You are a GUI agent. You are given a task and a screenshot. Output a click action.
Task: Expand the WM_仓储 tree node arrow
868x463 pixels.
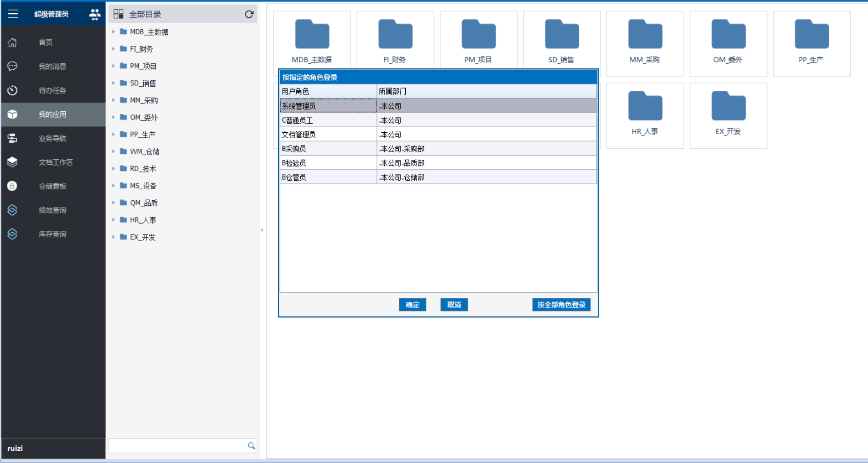click(x=114, y=151)
